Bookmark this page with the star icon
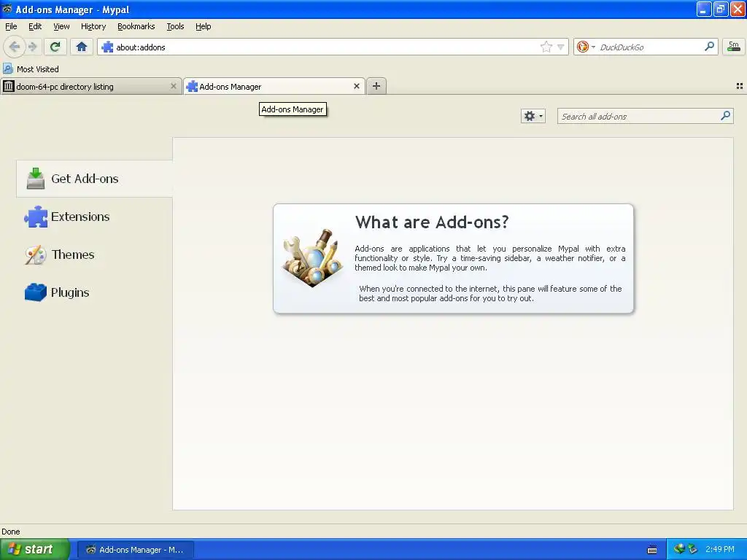Viewport: 747px width, 560px height. [x=546, y=47]
